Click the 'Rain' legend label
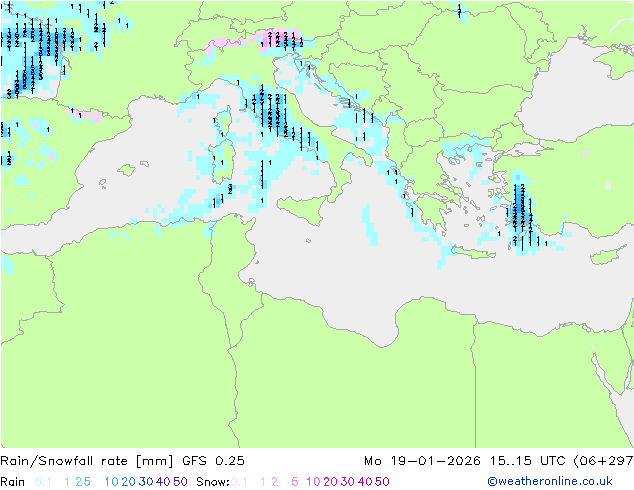 click(13, 482)
